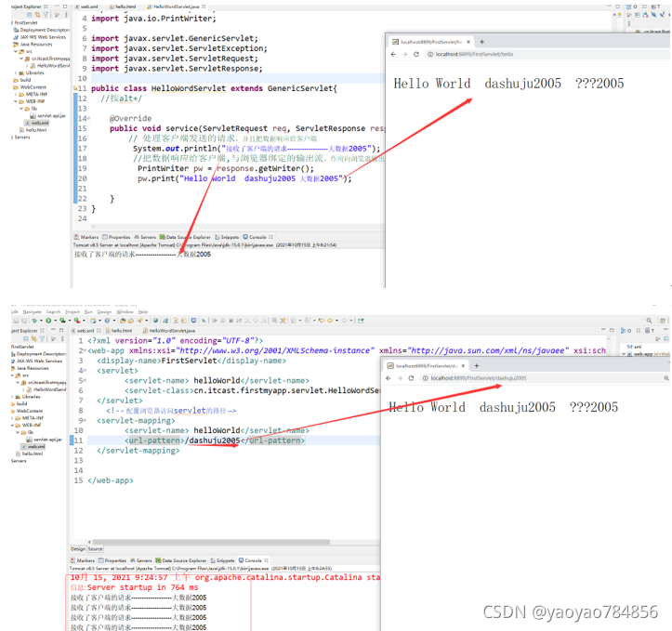Open Data Source Explorer tab in lower panel
Viewport: 672px width, 631px height.
point(181,560)
